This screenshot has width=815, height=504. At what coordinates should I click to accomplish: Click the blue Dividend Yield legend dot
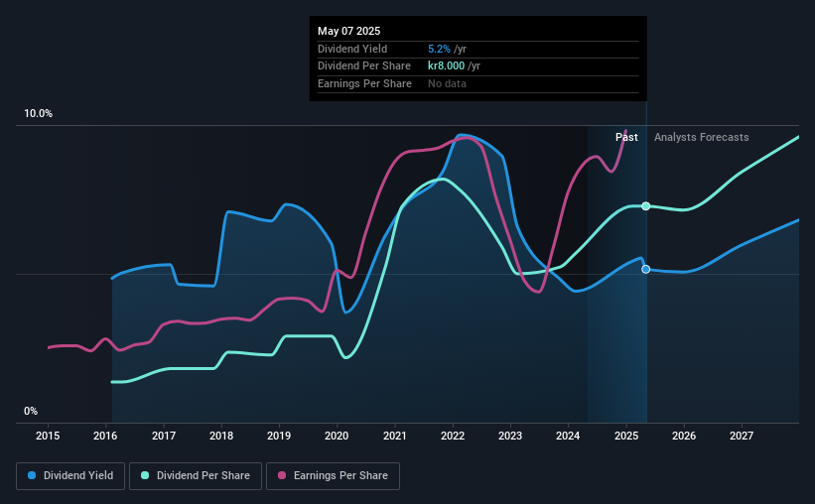[32, 475]
